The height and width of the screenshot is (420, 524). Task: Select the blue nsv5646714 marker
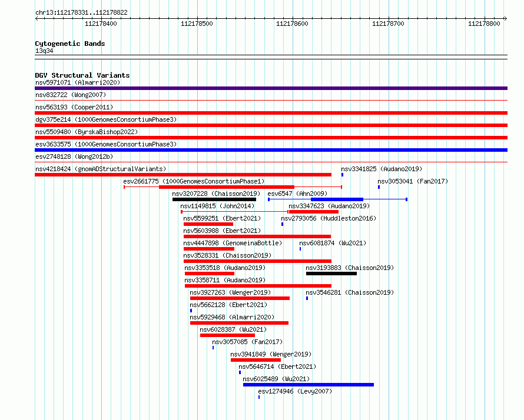point(240,372)
